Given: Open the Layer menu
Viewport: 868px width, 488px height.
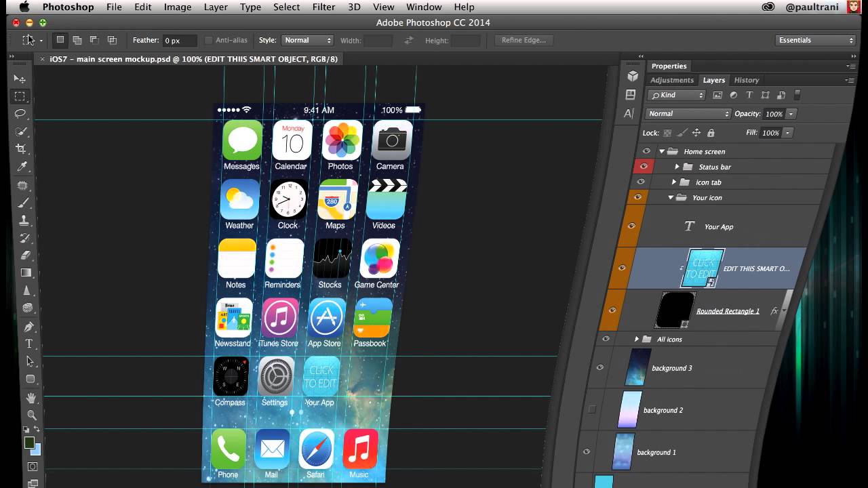Looking at the screenshot, I should (x=216, y=7).
